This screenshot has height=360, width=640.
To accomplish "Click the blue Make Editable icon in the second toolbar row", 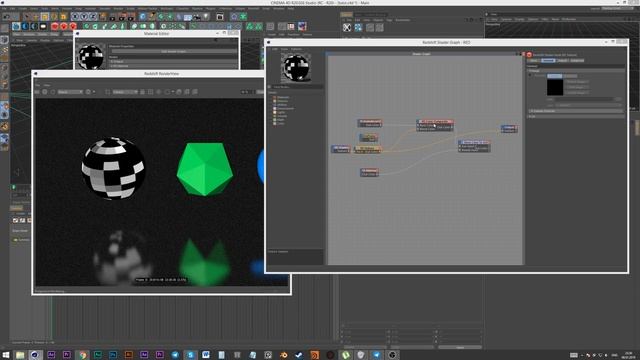I will point(16,27).
